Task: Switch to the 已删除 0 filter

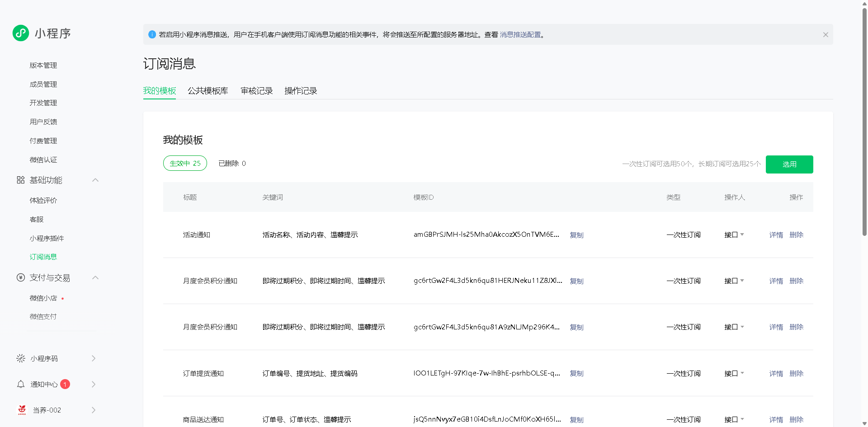Action: coord(232,164)
